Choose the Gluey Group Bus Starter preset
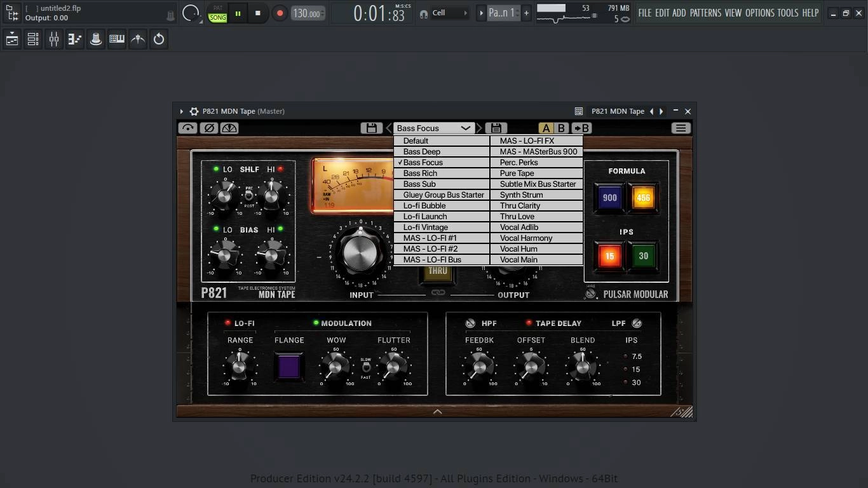The image size is (868, 488). 442,195
